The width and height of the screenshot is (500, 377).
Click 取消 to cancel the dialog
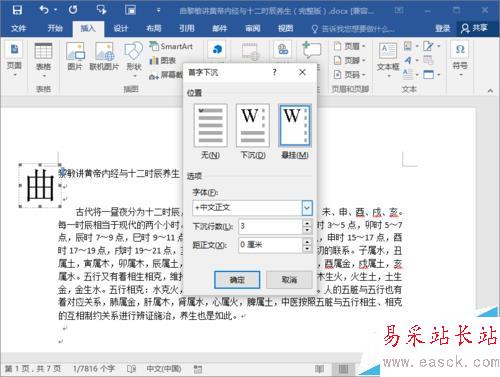point(289,280)
